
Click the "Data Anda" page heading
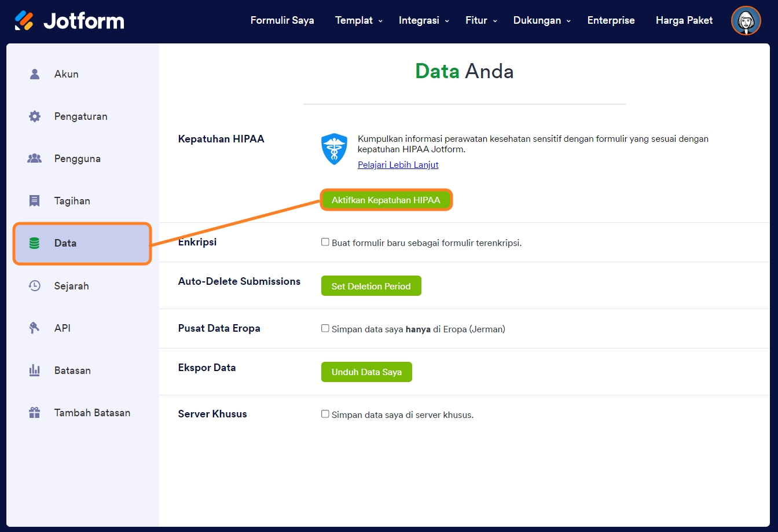[464, 71]
